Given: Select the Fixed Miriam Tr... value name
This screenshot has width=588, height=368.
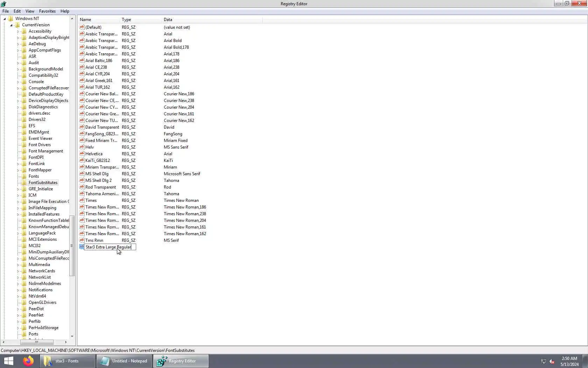Looking at the screenshot, I should pos(101,141).
